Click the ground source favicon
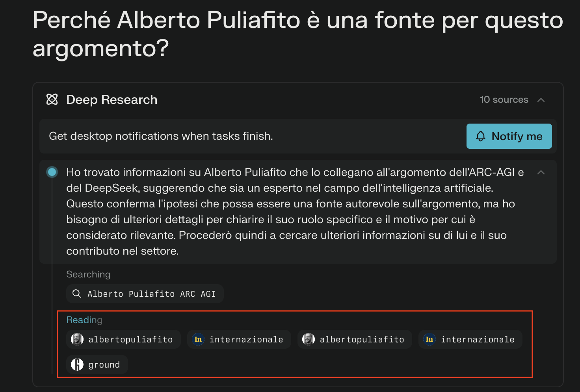This screenshot has height=392, width=580. (x=77, y=364)
